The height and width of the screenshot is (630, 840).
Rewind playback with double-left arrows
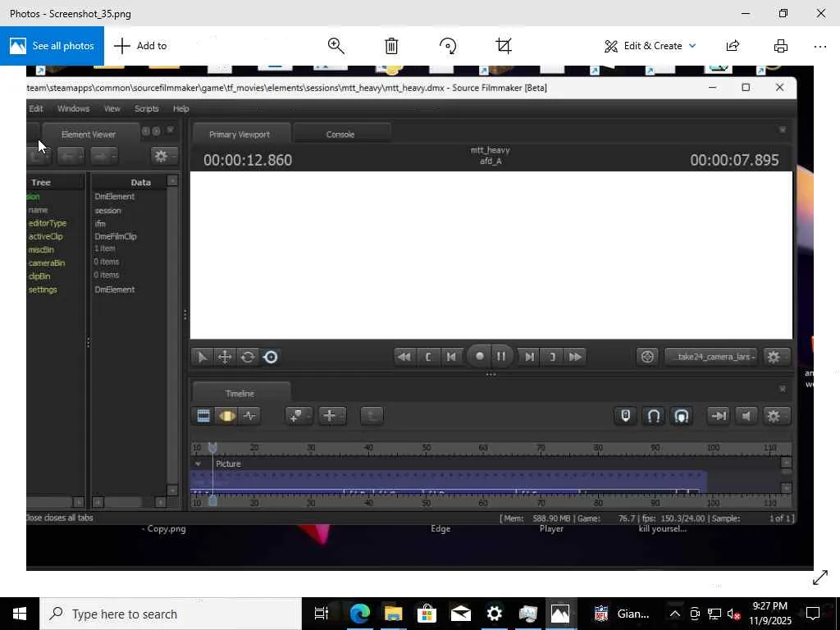coord(404,357)
